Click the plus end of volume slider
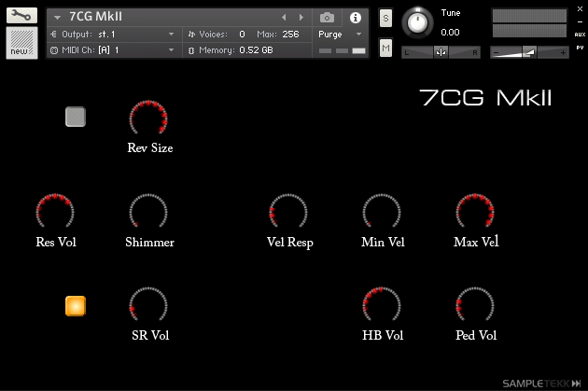This screenshot has height=391, width=588. coord(563,52)
